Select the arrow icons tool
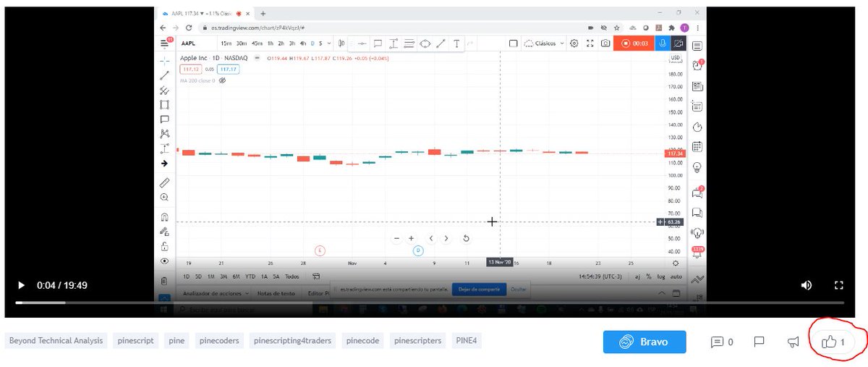The image size is (868, 367). tap(165, 164)
